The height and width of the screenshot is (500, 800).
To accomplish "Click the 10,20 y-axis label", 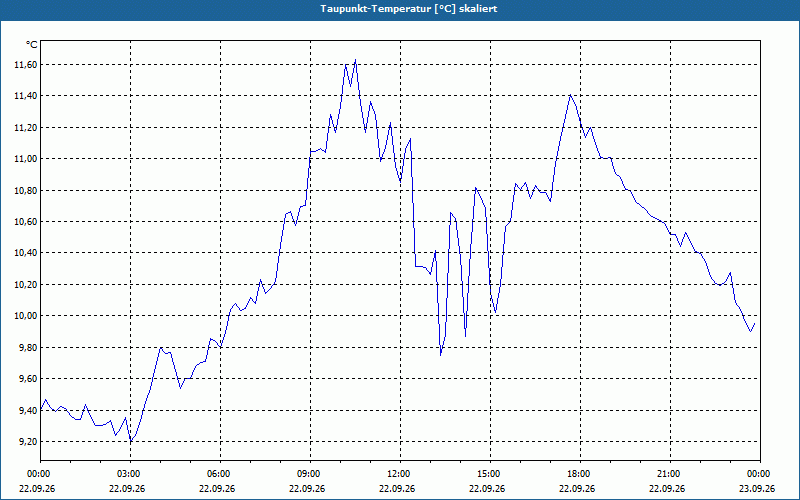I will pos(26,284).
